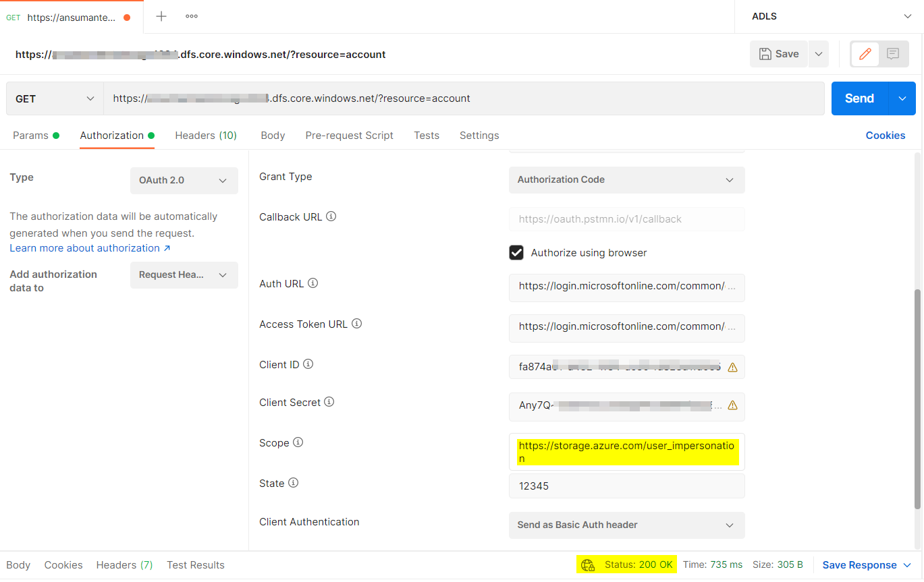Open the Pre-request Script tab
This screenshot has width=924, height=582.
click(x=349, y=136)
